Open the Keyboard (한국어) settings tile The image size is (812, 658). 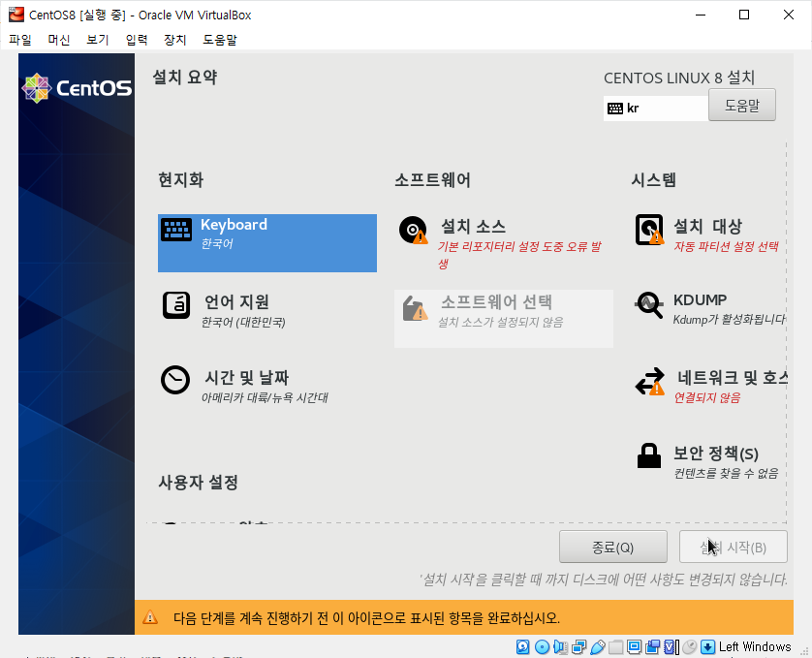pos(267,243)
